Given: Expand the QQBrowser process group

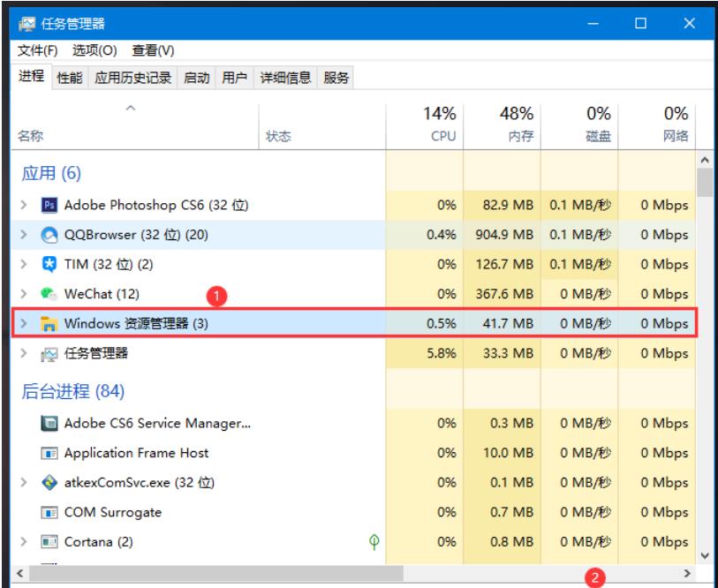Looking at the screenshot, I should click(23, 235).
